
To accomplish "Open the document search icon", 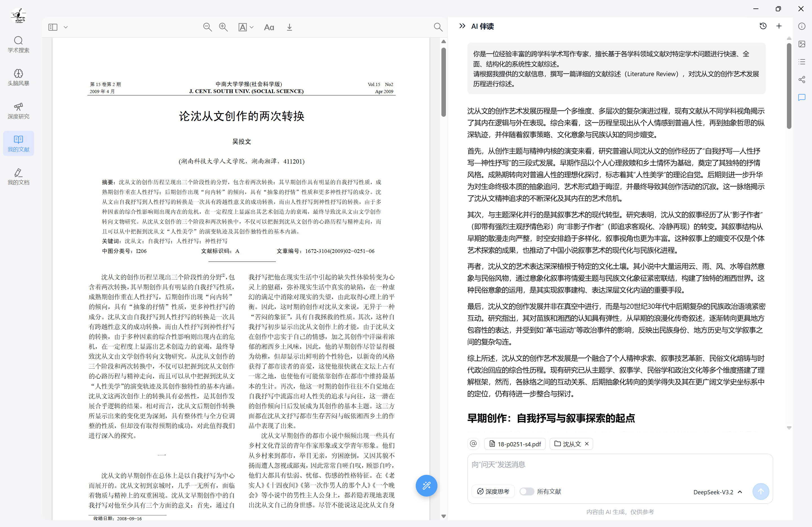I will 438,27.
